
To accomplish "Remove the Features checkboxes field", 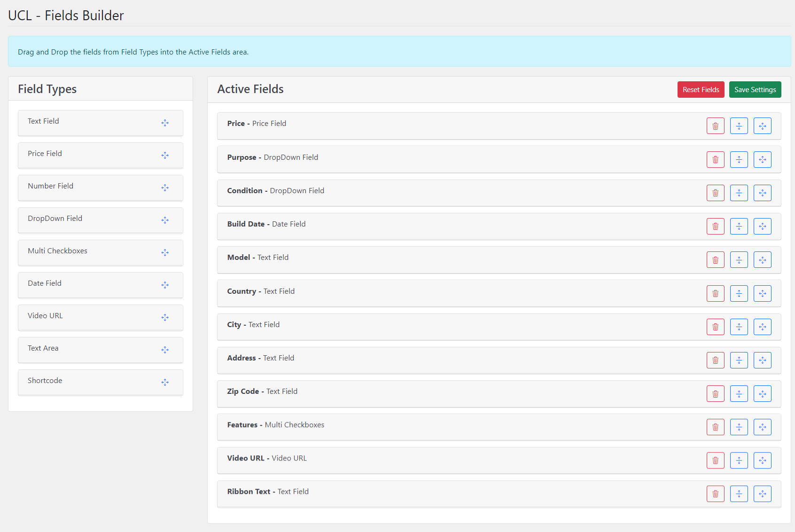I will click(x=715, y=427).
